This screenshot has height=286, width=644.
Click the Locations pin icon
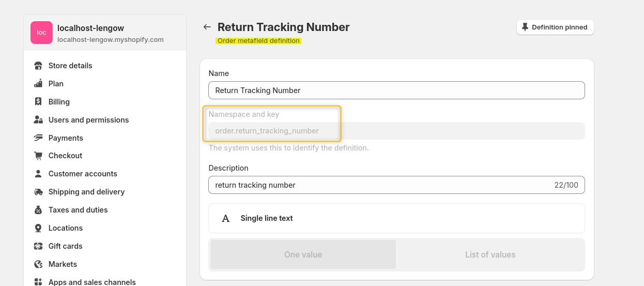point(38,228)
